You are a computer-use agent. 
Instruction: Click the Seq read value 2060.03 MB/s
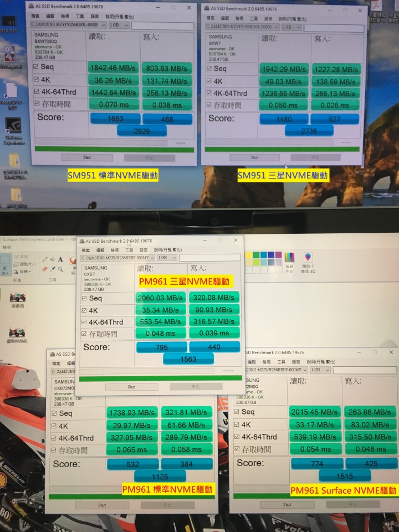click(160, 298)
